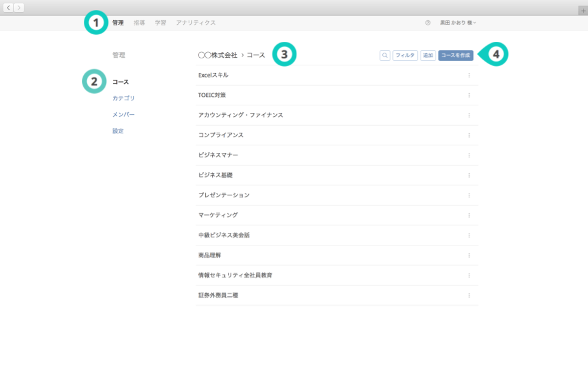Go to 〇〇株式会社 in breadcrumb

(217, 55)
